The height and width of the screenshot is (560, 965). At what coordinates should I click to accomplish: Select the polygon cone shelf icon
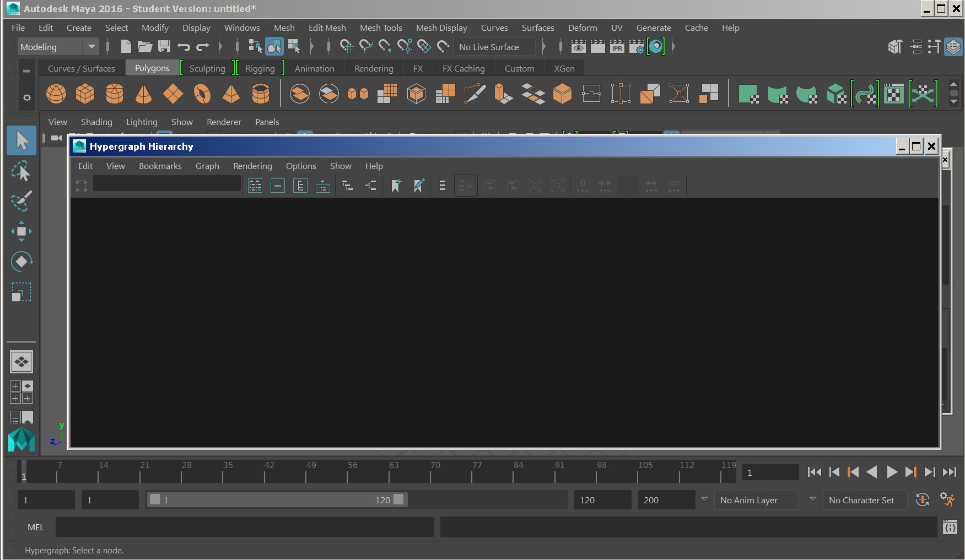[143, 94]
